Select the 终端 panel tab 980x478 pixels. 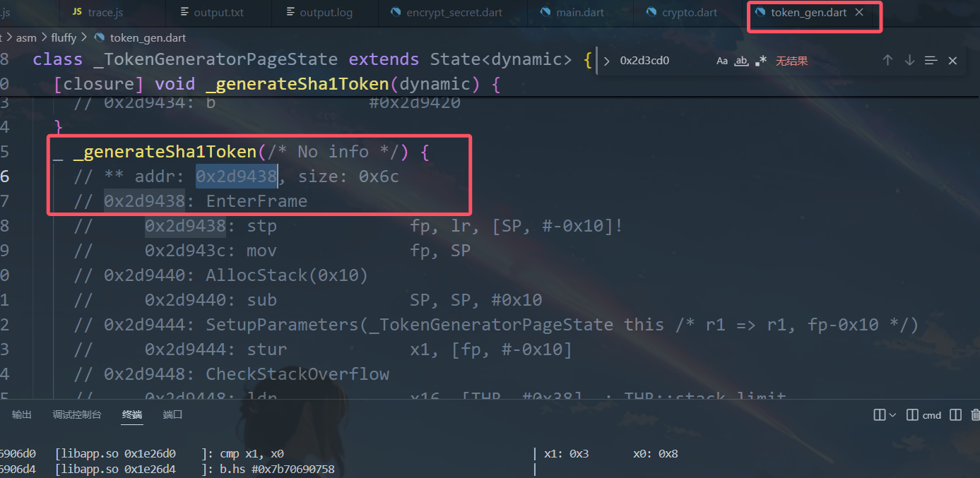pos(132,415)
